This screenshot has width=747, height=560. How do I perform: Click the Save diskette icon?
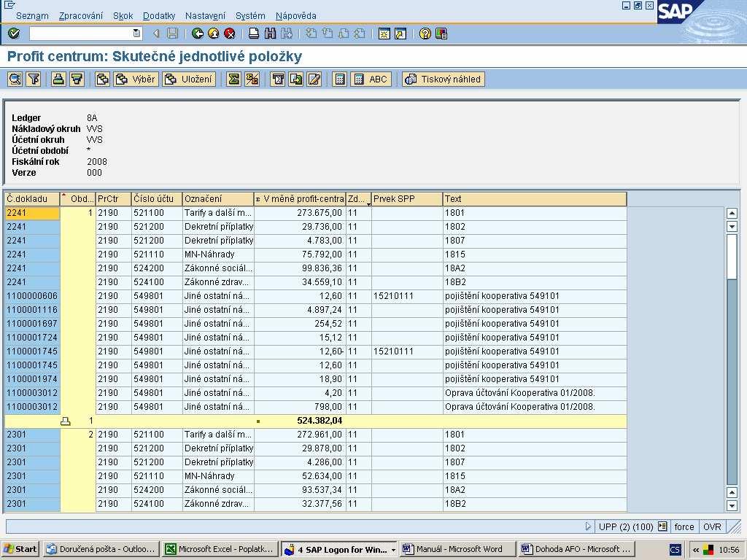tap(172, 34)
